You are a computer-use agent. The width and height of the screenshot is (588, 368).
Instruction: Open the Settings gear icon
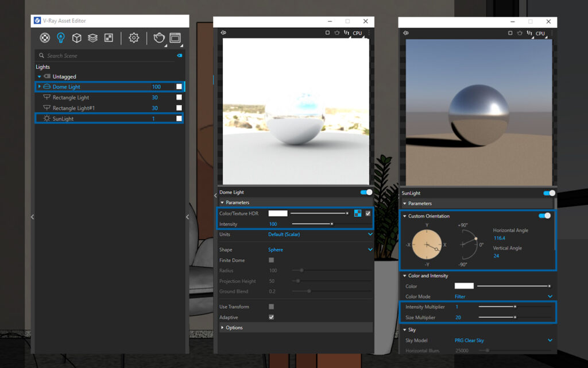pos(134,38)
